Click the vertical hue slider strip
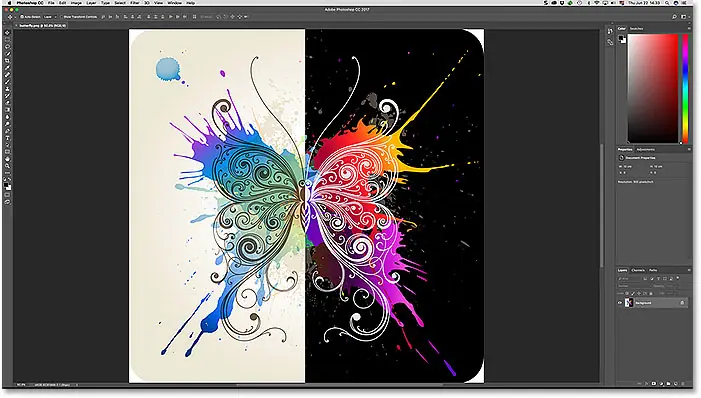The image size is (701, 398). pyautogui.click(x=685, y=88)
